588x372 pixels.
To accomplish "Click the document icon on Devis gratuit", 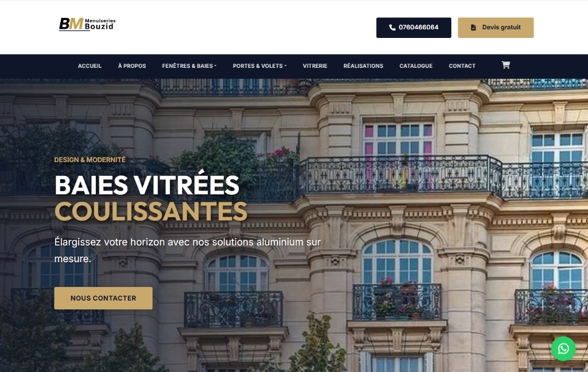I will tap(473, 28).
